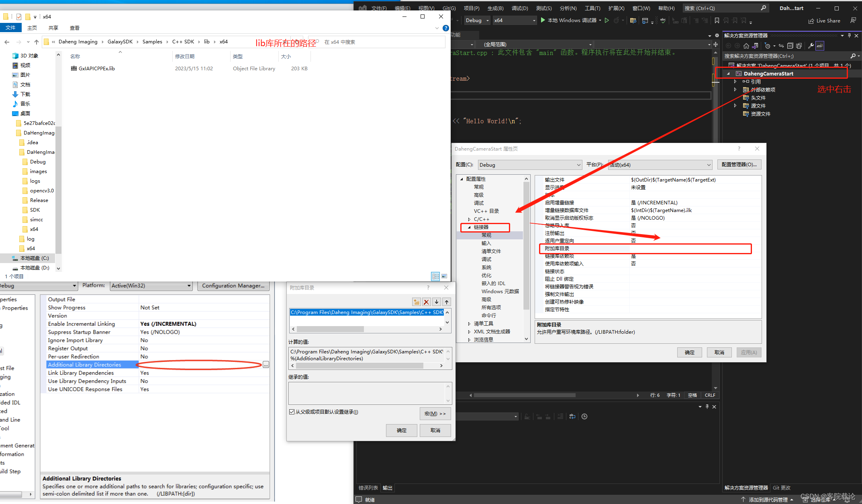The height and width of the screenshot is (504, 862).
Task: Click find in files folder icon
Action: click(x=633, y=20)
